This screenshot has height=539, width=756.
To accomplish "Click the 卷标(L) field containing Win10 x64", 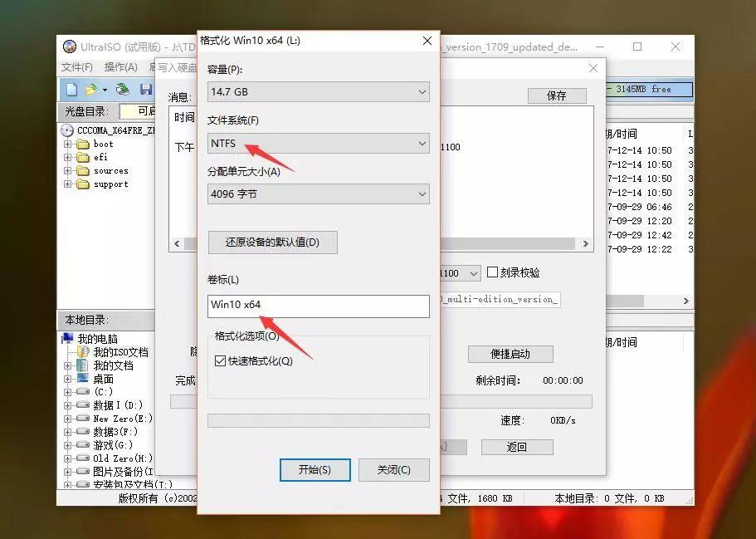I will 318,306.
